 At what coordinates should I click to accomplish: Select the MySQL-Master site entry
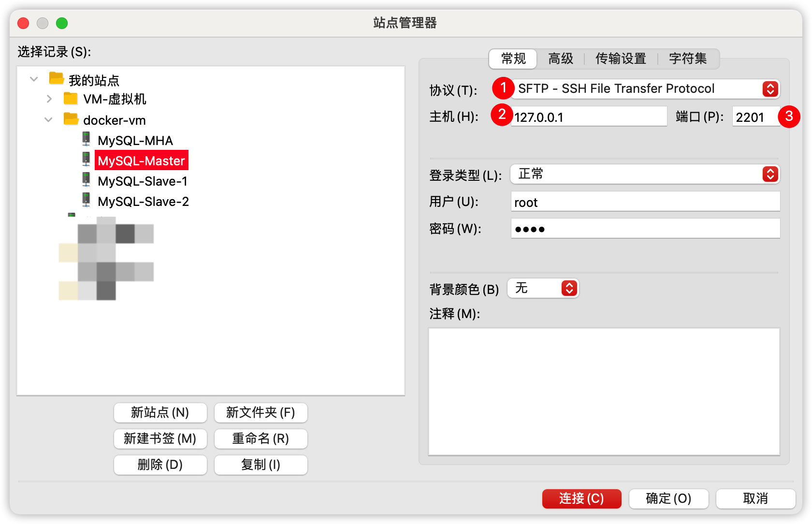142,160
